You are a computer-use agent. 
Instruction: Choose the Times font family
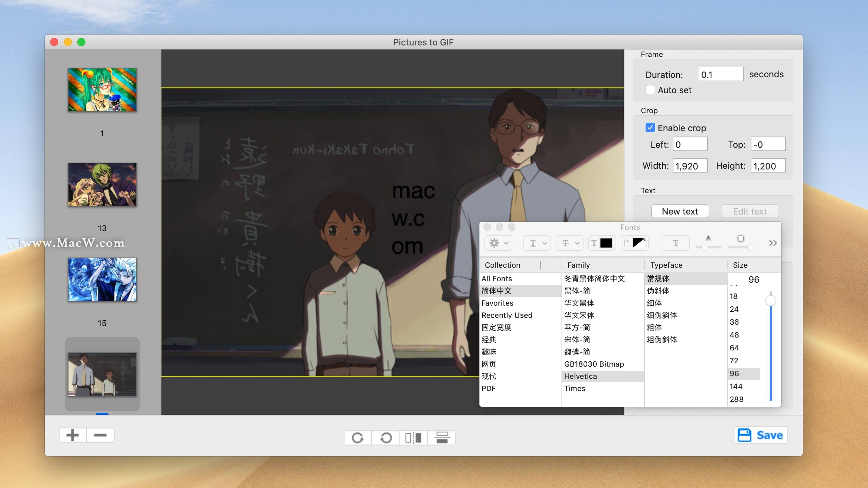point(603,388)
